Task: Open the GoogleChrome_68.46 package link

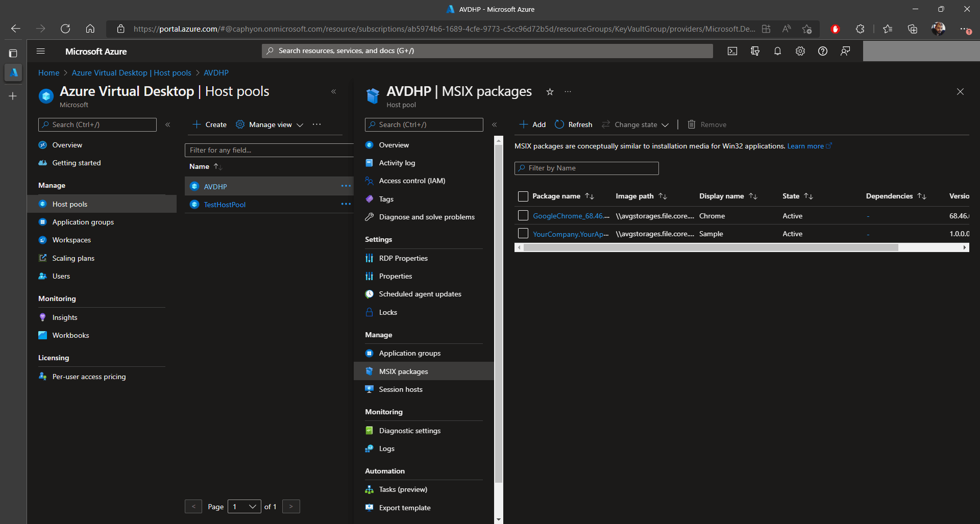Action: pyautogui.click(x=571, y=216)
